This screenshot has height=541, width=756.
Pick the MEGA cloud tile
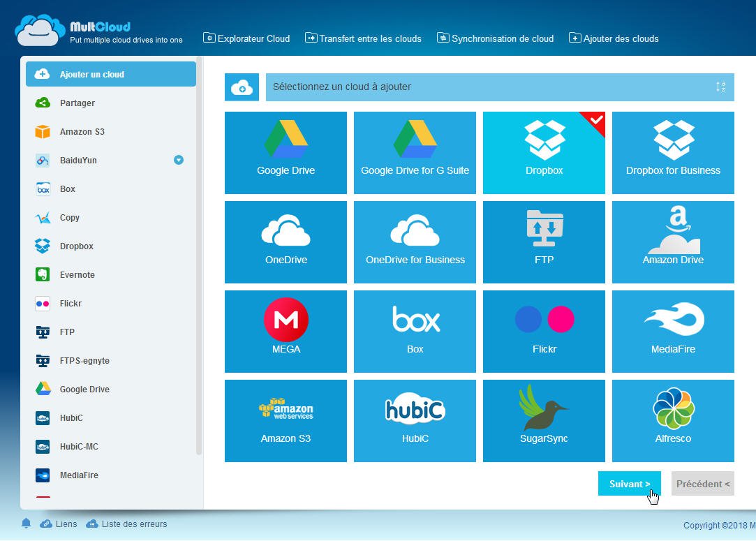[286, 332]
